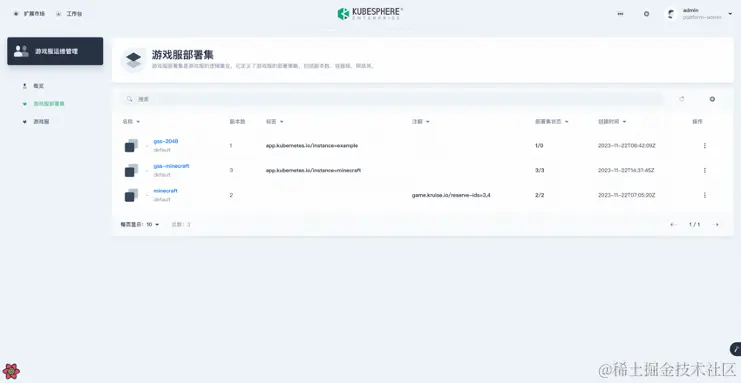
Task: Open the 扩展市场 extension market
Action: point(29,14)
